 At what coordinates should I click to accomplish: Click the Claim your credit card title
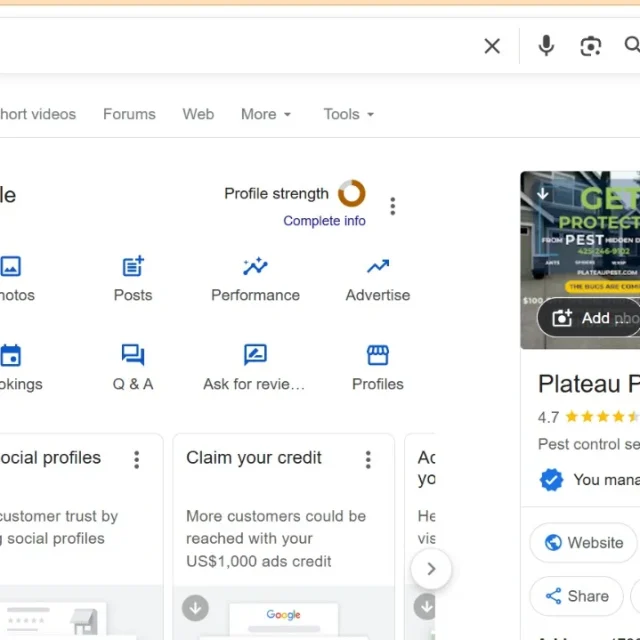click(254, 458)
